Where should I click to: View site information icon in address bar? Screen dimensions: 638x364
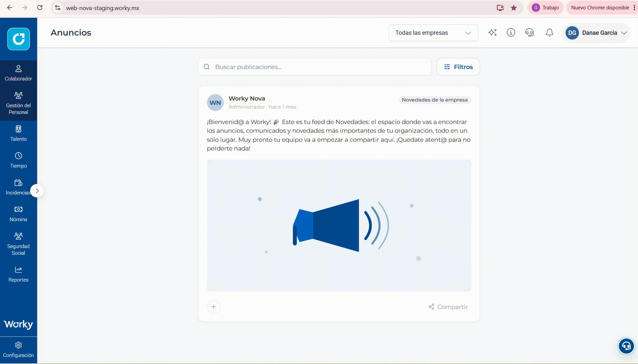58,8
